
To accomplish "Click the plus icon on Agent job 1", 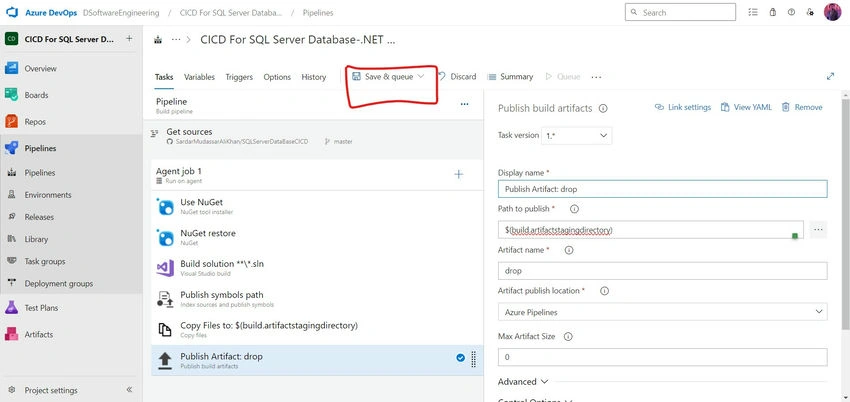I will (459, 174).
